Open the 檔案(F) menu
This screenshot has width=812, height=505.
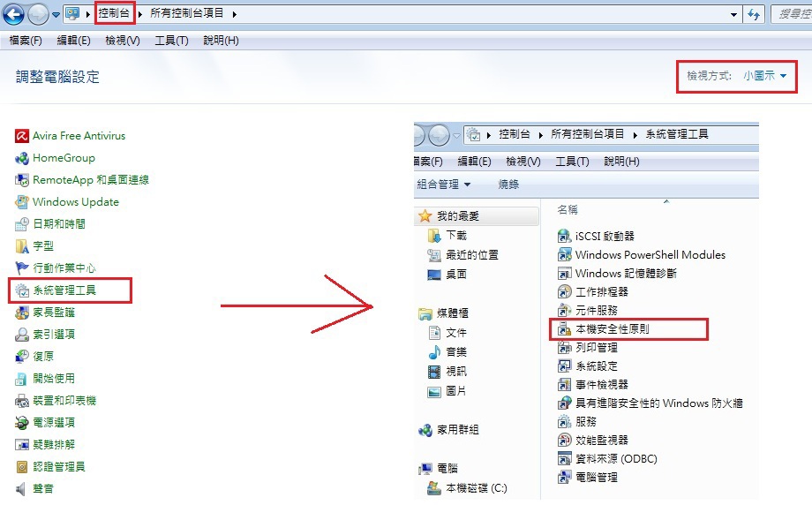coord(26,41)
